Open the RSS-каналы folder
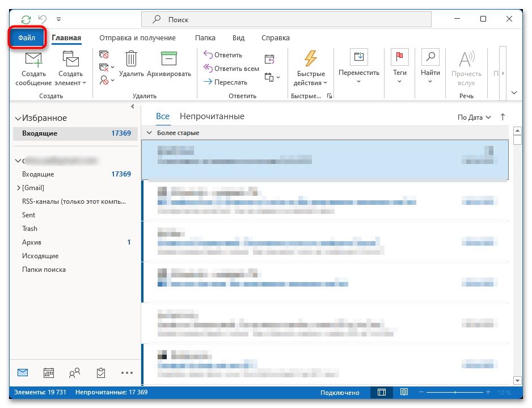This screenshot has height=408, width=532. (74, 201)
